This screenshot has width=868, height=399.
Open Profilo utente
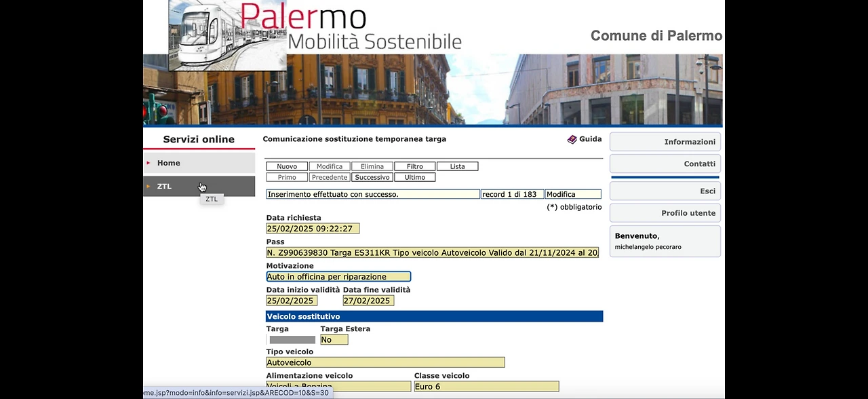click(x=665, y=213)
